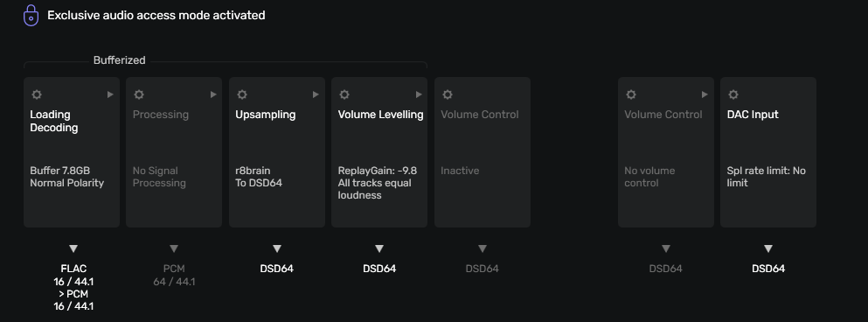Click down triangle below Volume Levelling card
This screenshot has height=322, width=868.
click(x=379, y=248)
